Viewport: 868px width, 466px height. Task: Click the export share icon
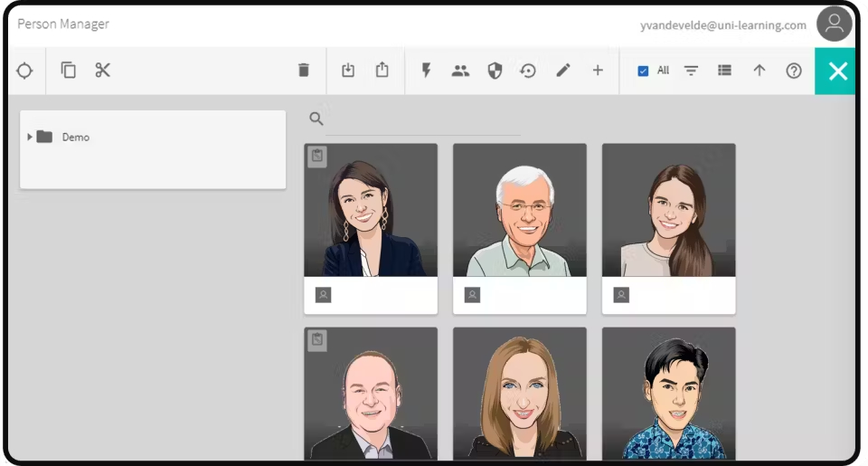[382, 70]
